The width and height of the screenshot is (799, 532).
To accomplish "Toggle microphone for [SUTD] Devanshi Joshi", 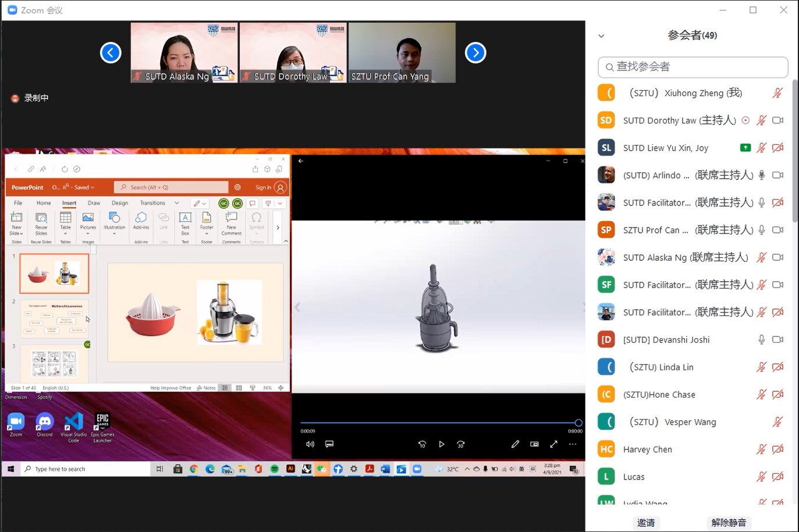I will [761, 339].
